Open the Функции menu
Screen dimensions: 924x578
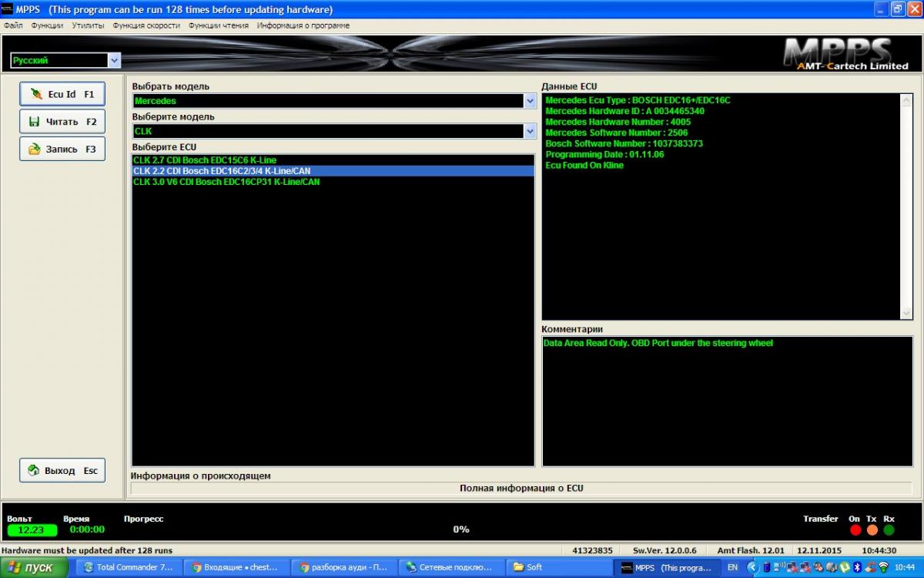47,25
